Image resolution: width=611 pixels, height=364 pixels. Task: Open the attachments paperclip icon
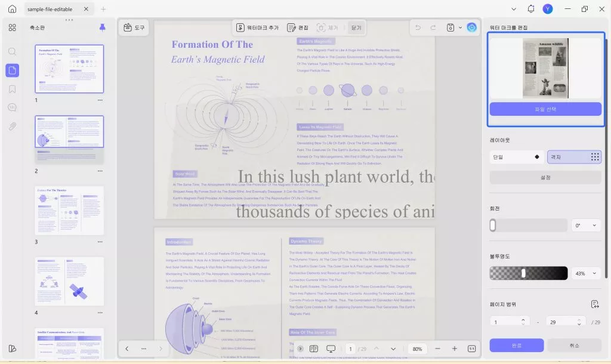pyautogui.click(x=12, y=127)
